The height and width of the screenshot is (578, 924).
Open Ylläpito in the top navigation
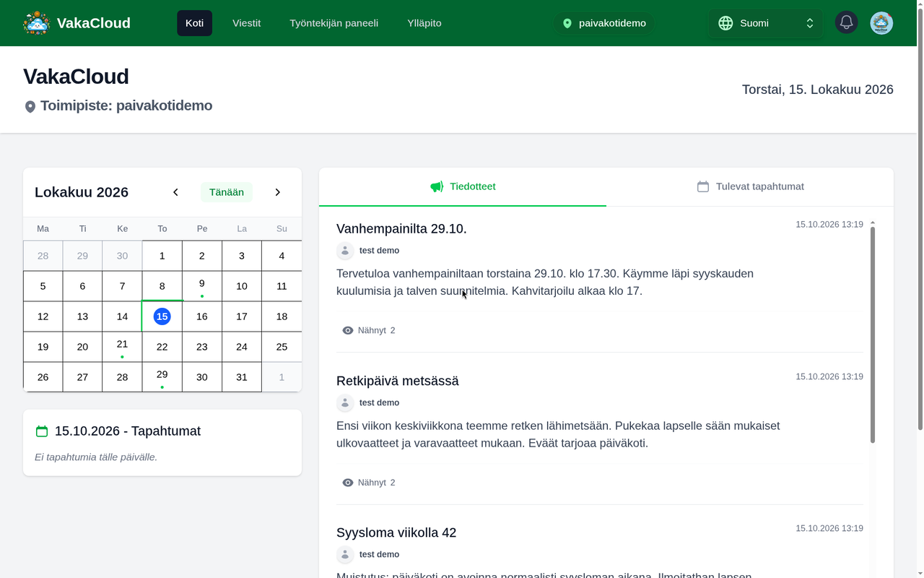[424, 23]
